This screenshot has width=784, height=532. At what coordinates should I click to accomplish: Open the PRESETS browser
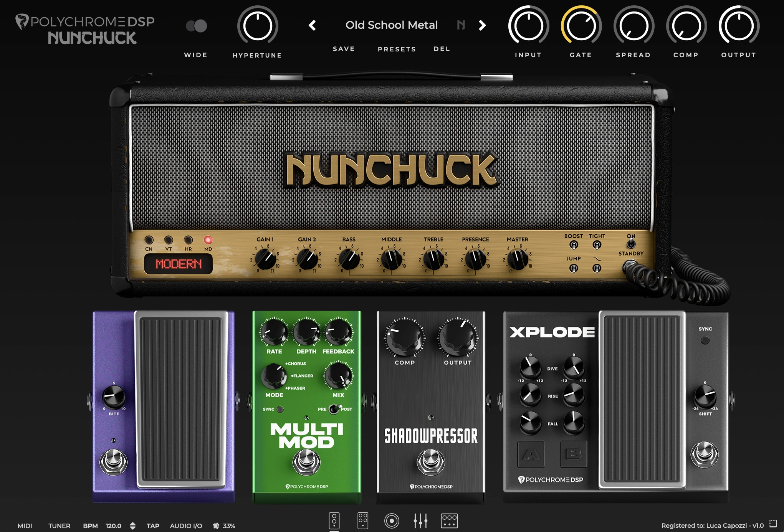[x=397, y=49]
